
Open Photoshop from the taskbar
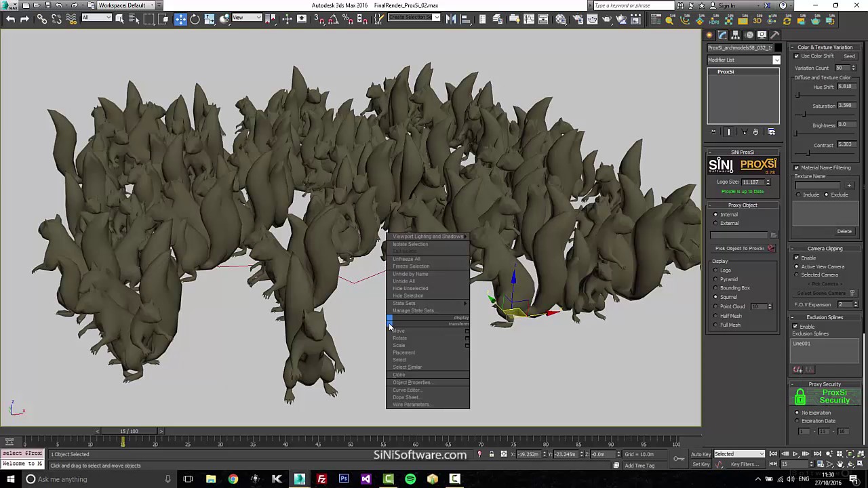[344, 479]
